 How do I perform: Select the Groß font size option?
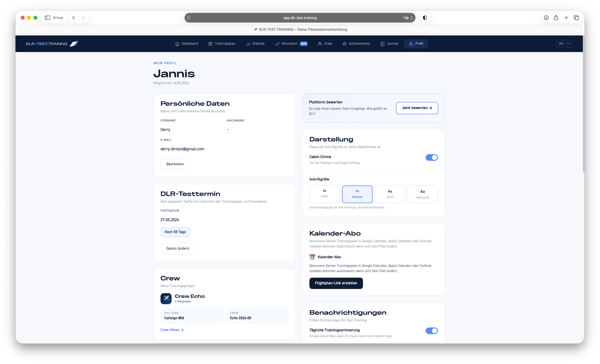tap(390, 194)
